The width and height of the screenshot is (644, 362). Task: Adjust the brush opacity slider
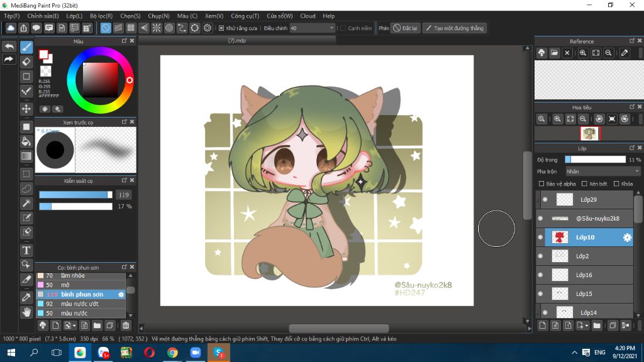pyautogui.click(x=75, y=206)
